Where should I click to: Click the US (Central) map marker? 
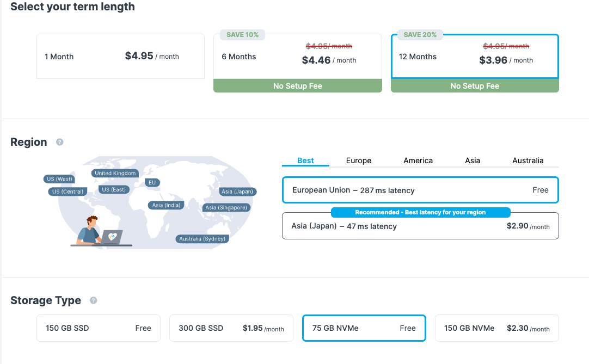pyautogui.click(x=68, y=192)
